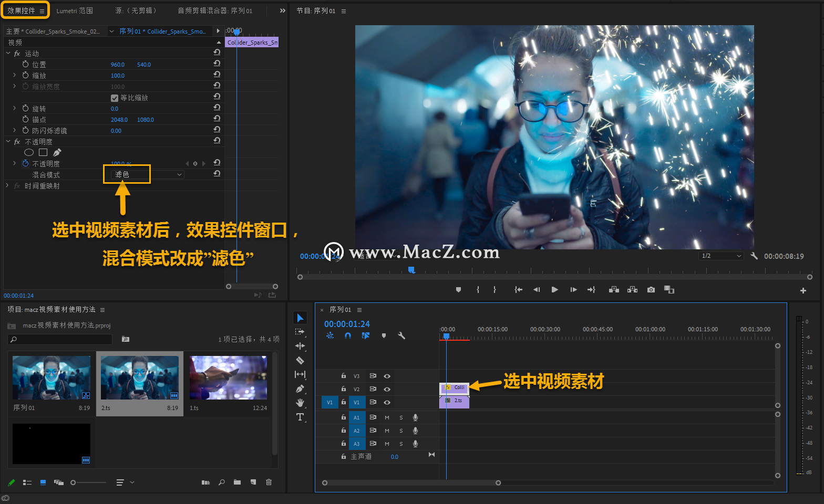824x504 pixels.
Task: Create ellipse mask under opacity
Action: pyautogui.click(x=29, y=152)
